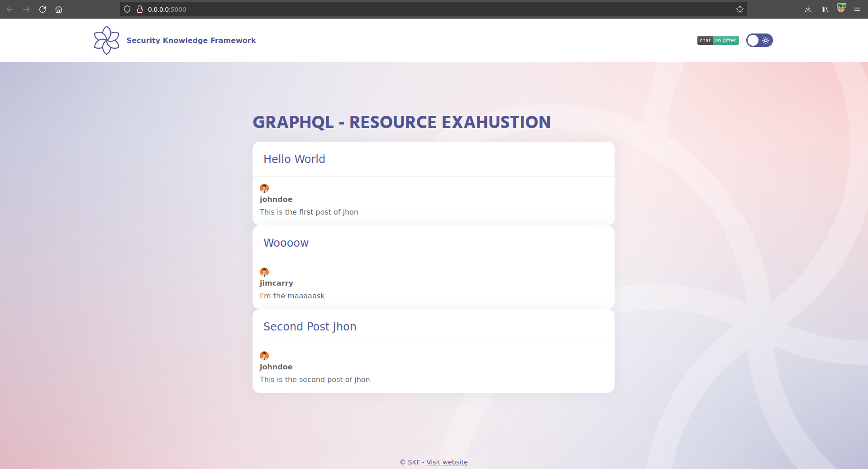Viewport: 868px width, 469px height.
Task: Click johndoe avatar in Second Post Jhon
Action: click(264, 355)
